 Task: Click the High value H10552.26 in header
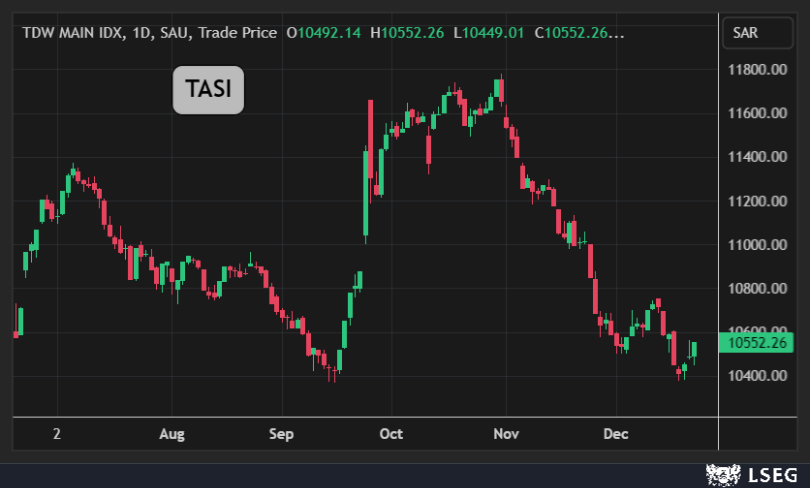click(409, 32)
